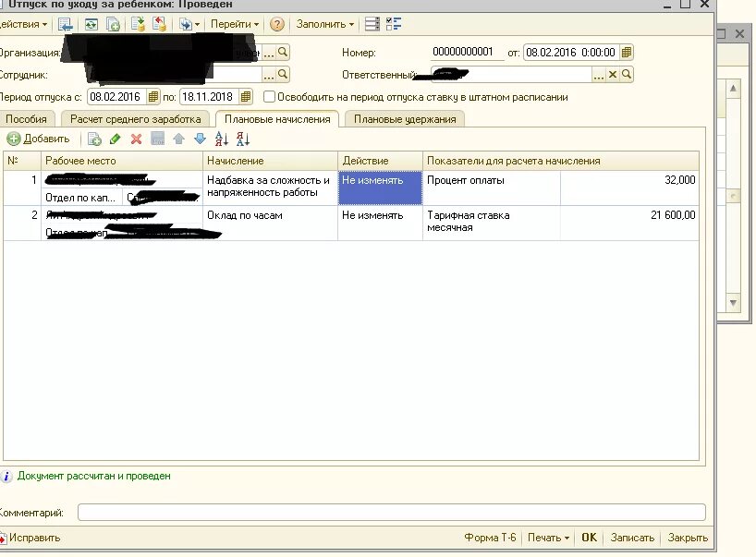This screenshot has height=557, width=756.
Task: Click the vacation start date 08.02.2016 field
Action: point(116,97)
